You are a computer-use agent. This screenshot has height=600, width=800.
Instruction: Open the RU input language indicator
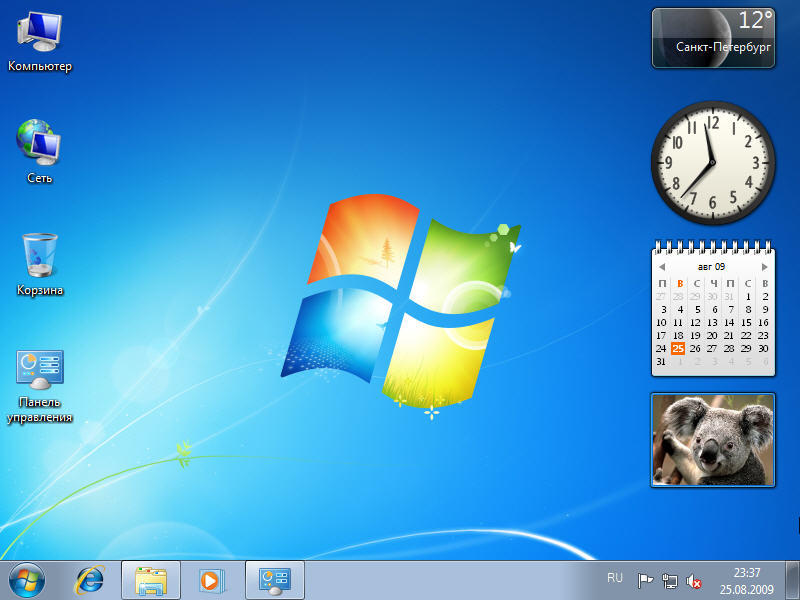pyautogui.click(x=615, y=578)
